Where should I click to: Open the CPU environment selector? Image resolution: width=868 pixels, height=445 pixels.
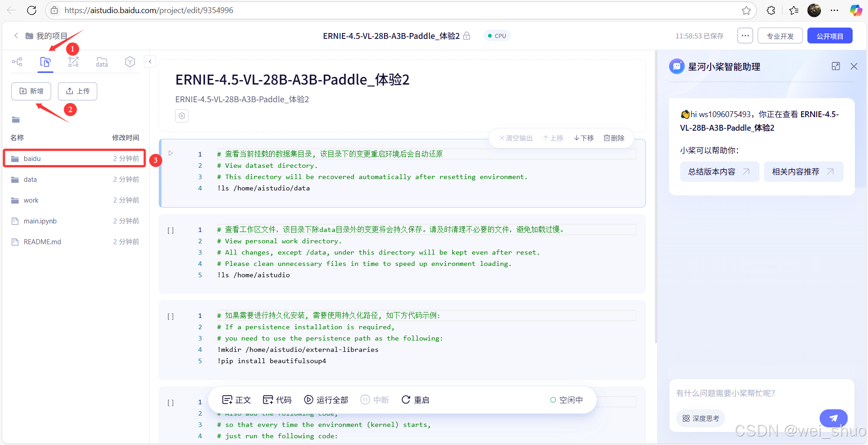coord(497,36)
